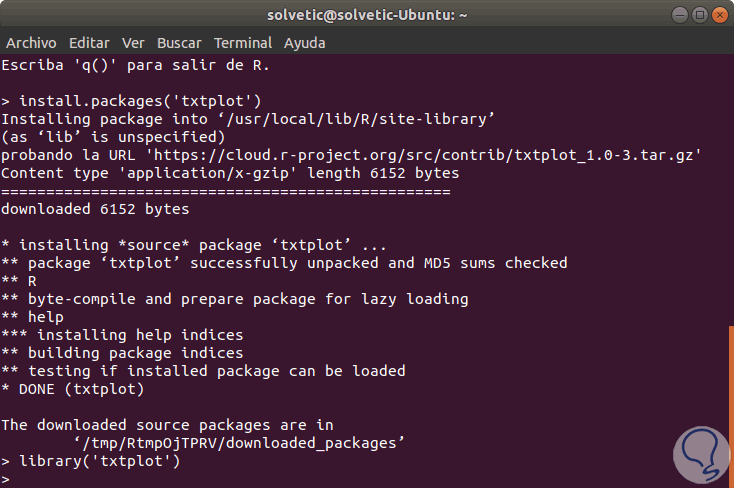This screenshot has width=734, height=488.
Task: Open the Ayuda help menu
Action: click(304, 43)
